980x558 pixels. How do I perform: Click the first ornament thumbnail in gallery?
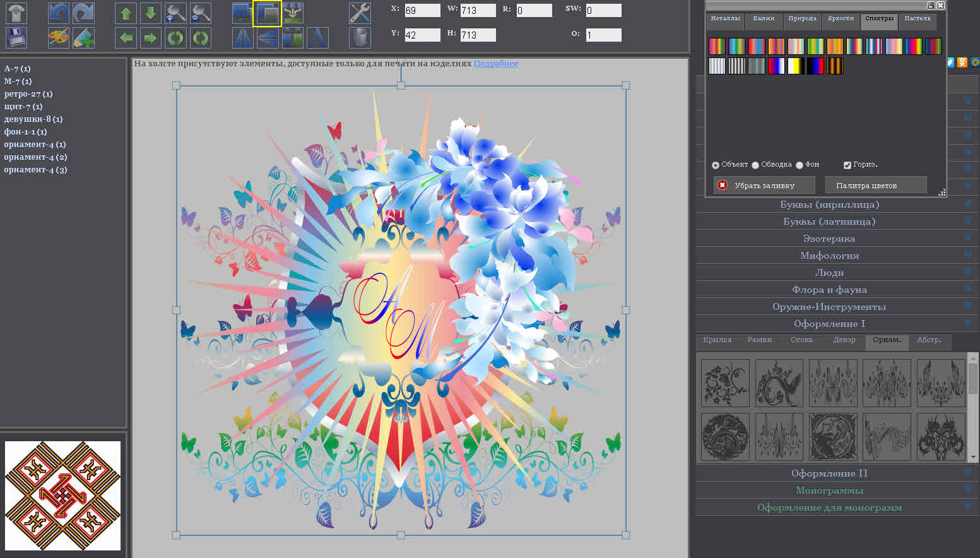coord(725,383)
